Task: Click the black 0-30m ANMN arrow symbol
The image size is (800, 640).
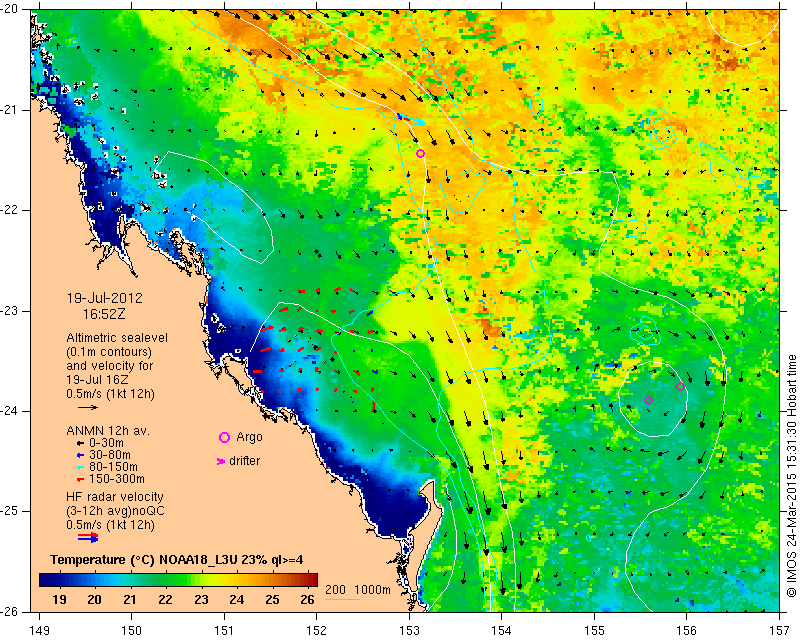Action: click(80, 443)
